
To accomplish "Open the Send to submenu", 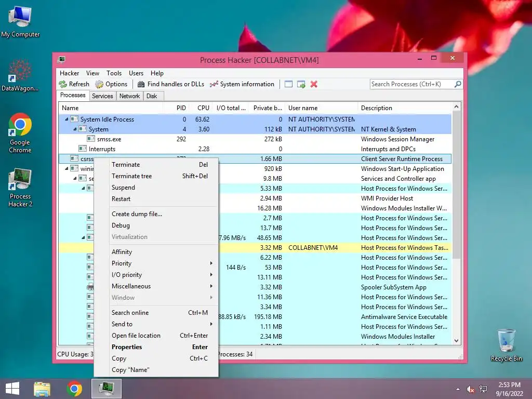I will [163, 324].
